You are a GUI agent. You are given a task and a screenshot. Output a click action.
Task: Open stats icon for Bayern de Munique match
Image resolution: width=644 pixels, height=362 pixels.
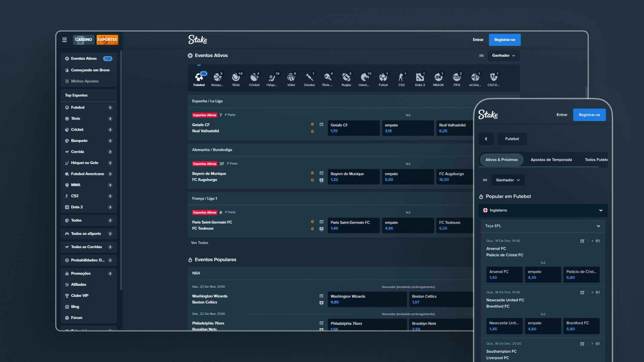click(321, 173)
